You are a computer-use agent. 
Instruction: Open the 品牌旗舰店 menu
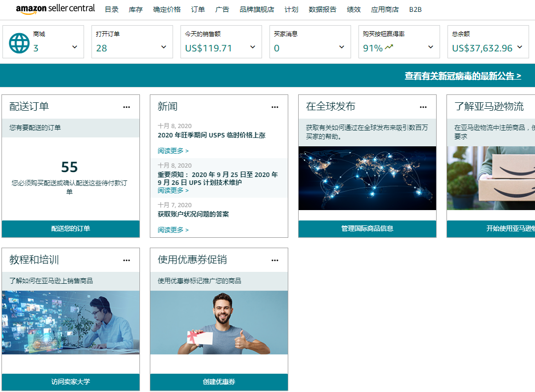(257, 9)
